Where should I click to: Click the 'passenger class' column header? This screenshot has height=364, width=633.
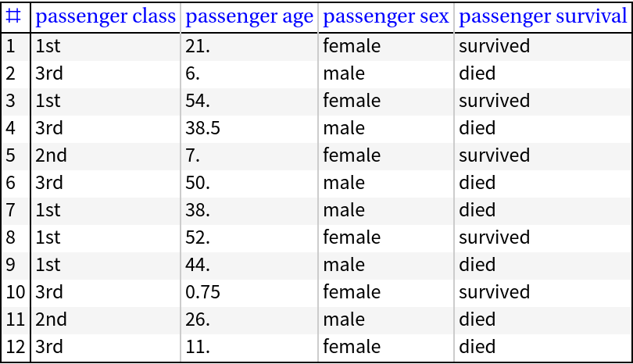tap(105, 16)
